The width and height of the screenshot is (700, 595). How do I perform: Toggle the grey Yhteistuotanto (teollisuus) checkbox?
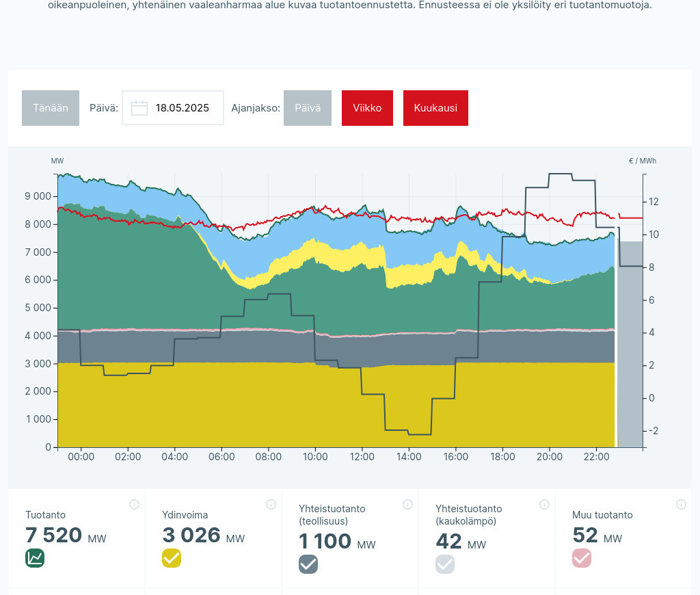tap(308, 564)
